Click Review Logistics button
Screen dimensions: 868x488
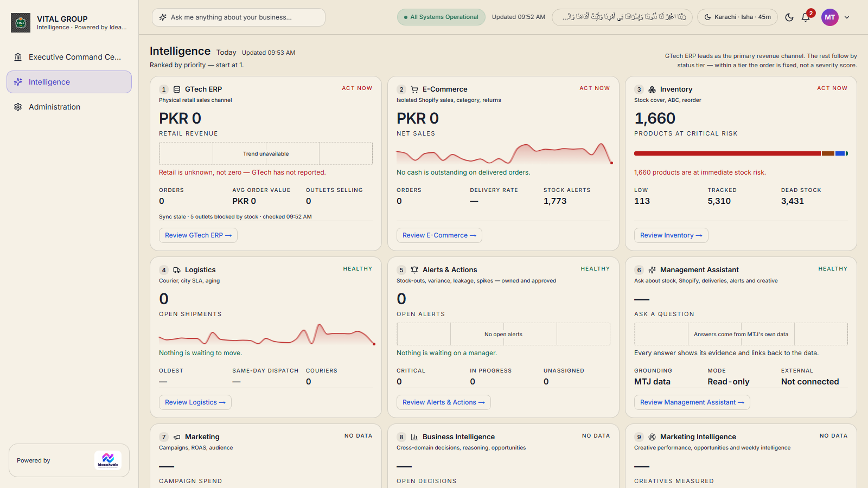[195, 402]
